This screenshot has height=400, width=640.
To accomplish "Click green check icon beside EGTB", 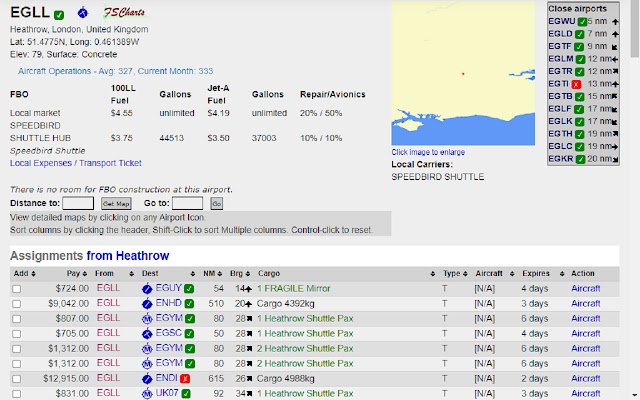I will pyautogui.click(x=580, y=97).
